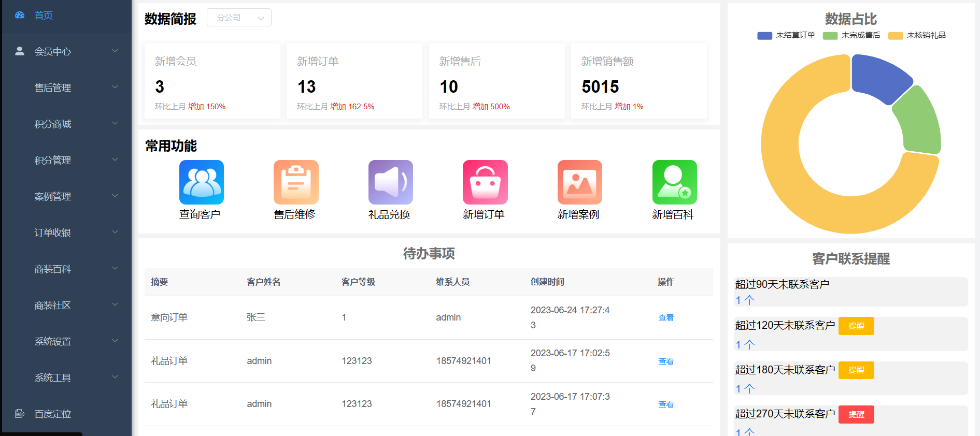
Task: Open the 百度定位 sidebar menu
Action: pos(67,414)
